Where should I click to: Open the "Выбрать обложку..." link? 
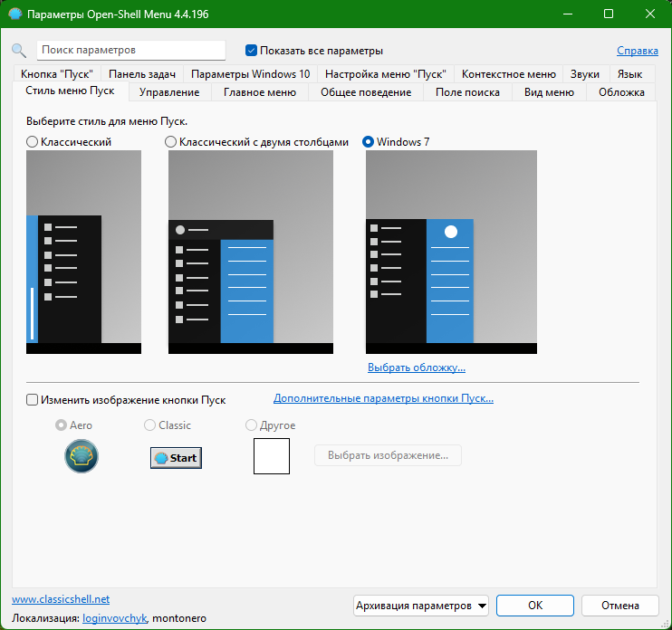pos(416,367)
